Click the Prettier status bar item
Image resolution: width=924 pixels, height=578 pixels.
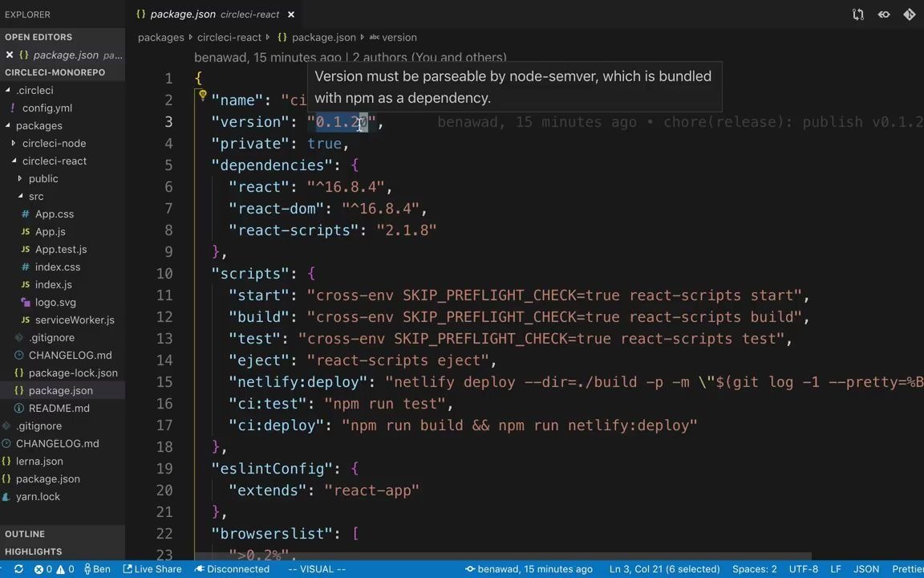click(907, 569)
